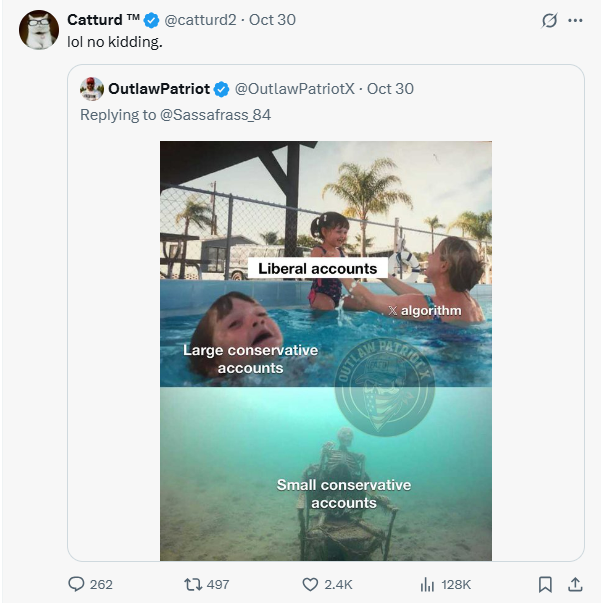
Task: Expand the drowning meme image
Action: [x=326, y=350]
